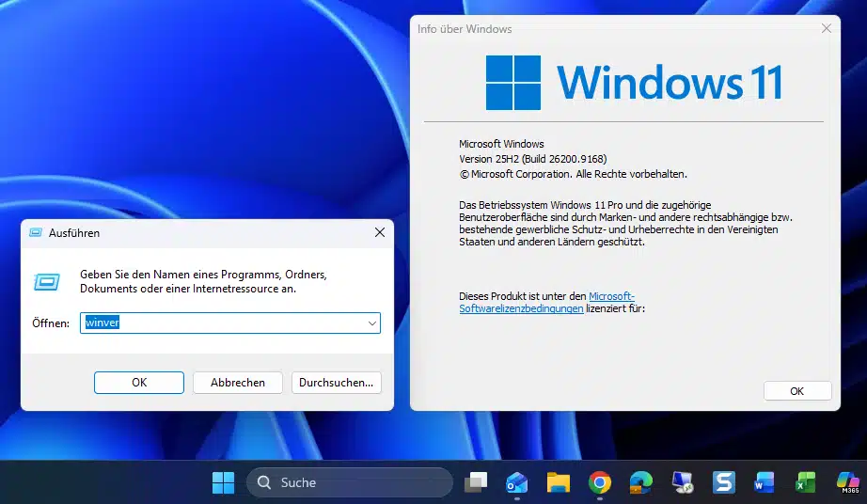Close the Info über Windows dialog
The image size is (867, 504).
[x=826, y=28]
